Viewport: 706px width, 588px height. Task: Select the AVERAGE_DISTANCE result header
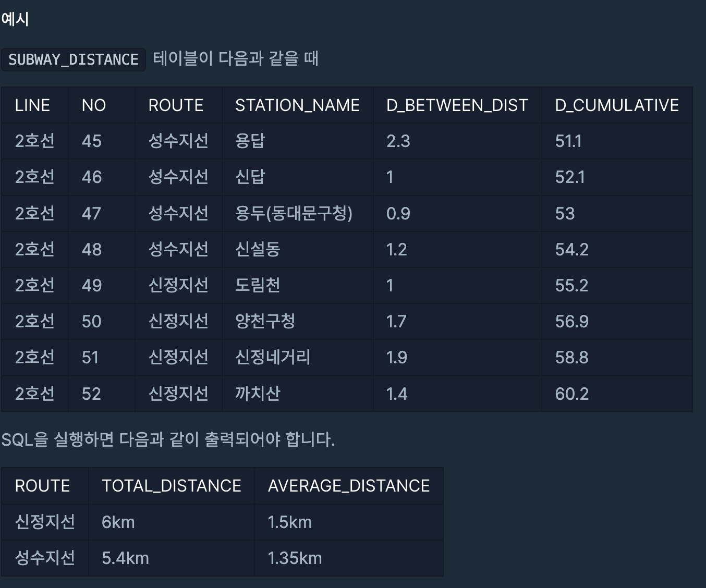[x=349, y=486]
